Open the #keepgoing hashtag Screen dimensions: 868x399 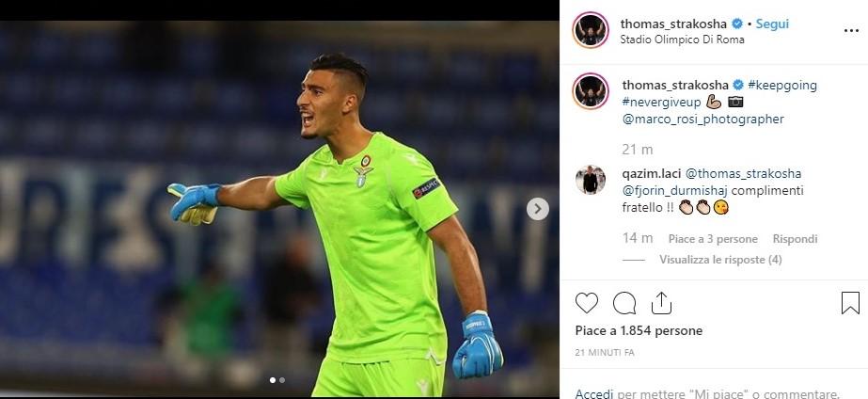782,86
